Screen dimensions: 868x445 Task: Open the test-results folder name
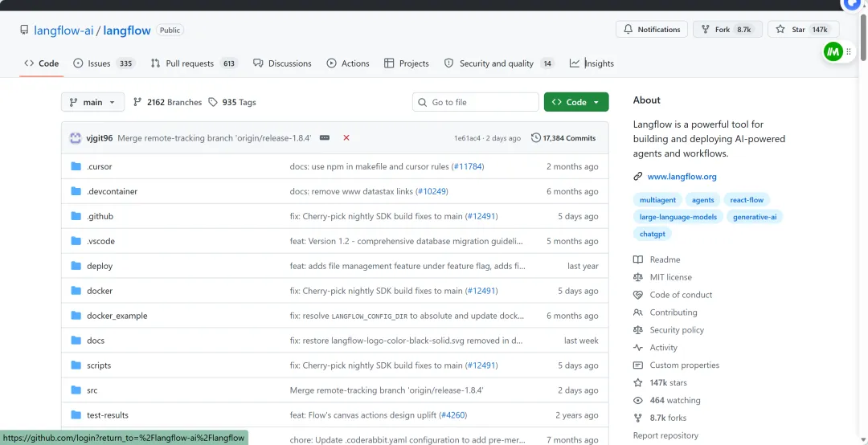[108, 415]
